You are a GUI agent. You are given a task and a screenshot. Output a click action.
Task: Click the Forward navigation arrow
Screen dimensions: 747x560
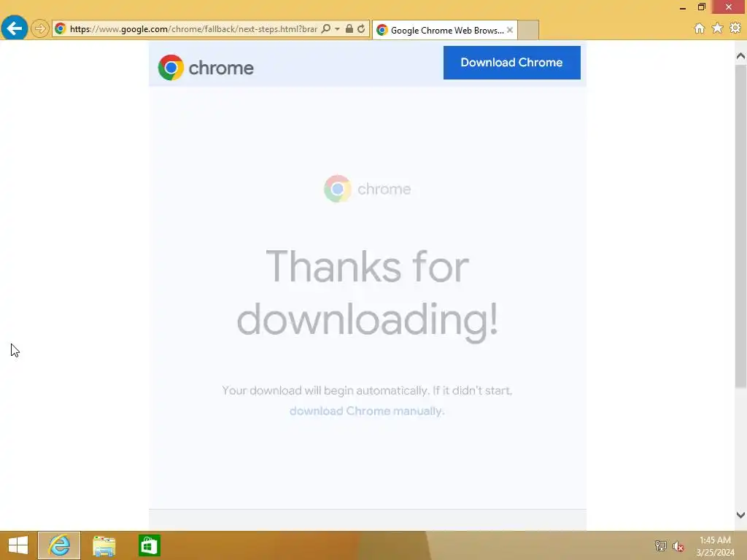coord(40,28)
